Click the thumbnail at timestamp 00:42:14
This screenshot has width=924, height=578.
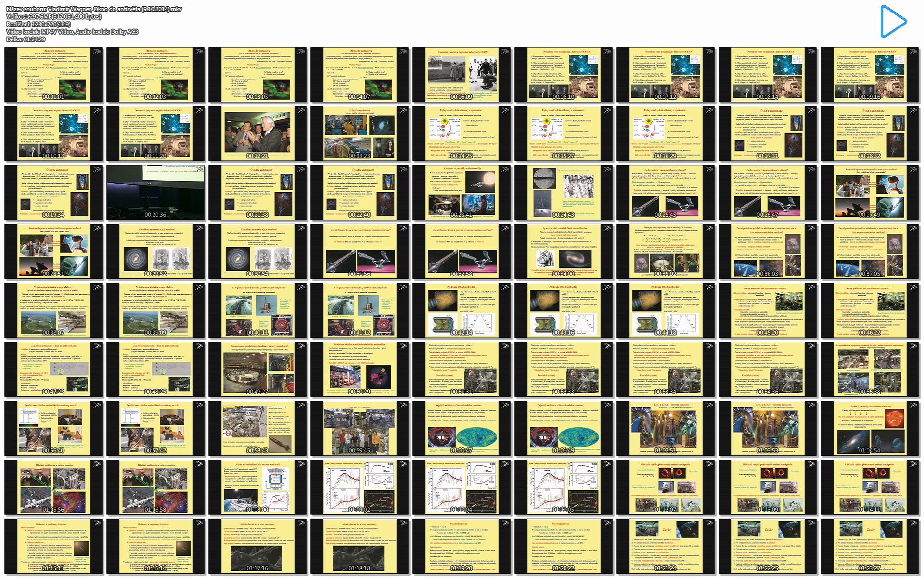462,311
